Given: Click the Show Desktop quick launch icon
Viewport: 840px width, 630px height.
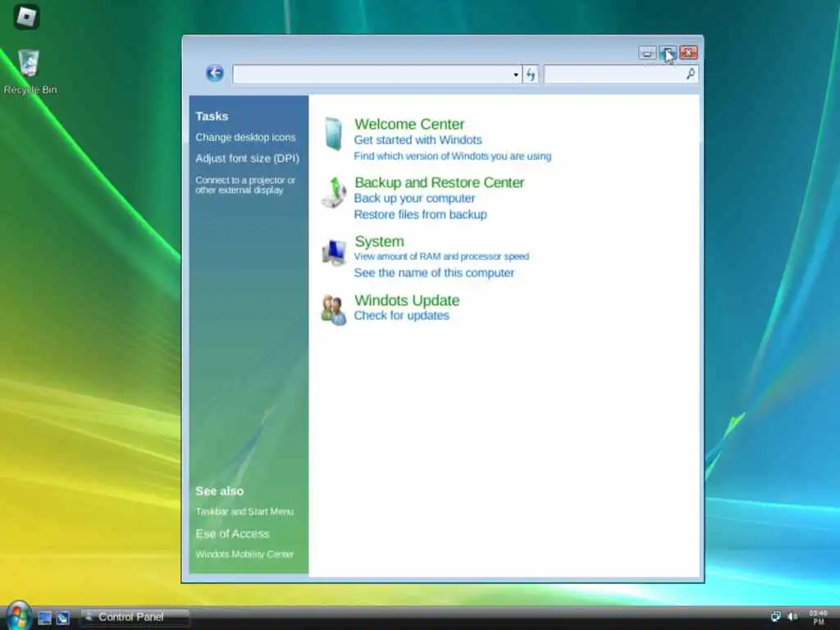Looking at the screenshot, I should pos(44,618).
